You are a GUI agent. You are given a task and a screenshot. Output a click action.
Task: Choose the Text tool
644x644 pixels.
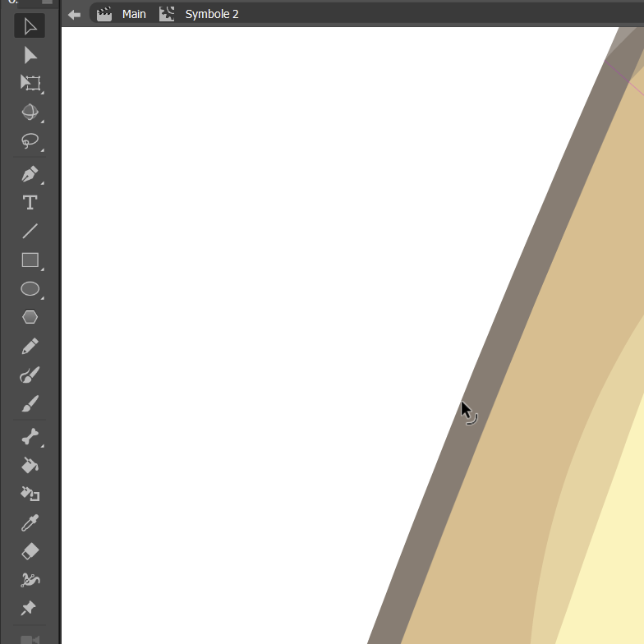pyautogui.click(x=30, y=203)
